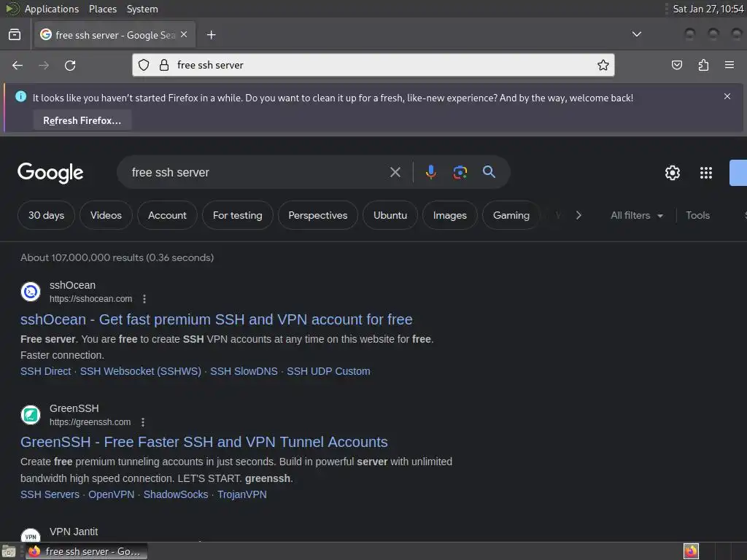Open the SSH Direct sitelink
The width and height of the screenshot is (747, 560).
(46, 371)
